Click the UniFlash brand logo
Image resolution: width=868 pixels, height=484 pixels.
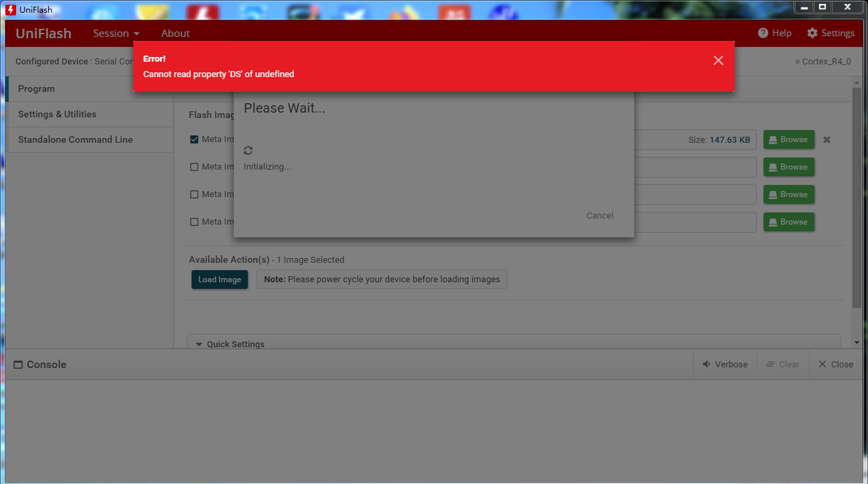[44, 34]
